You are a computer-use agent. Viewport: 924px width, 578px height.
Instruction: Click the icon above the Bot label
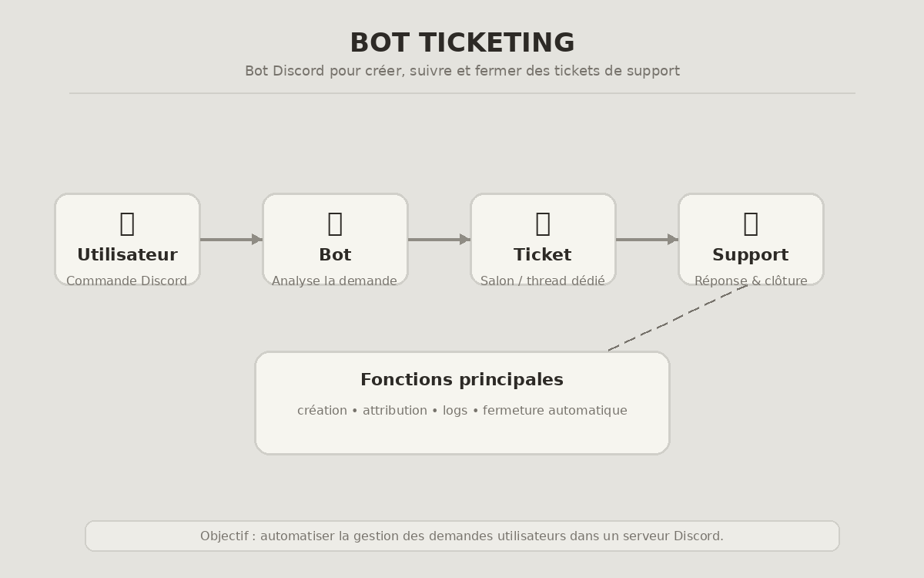[335, 223]
